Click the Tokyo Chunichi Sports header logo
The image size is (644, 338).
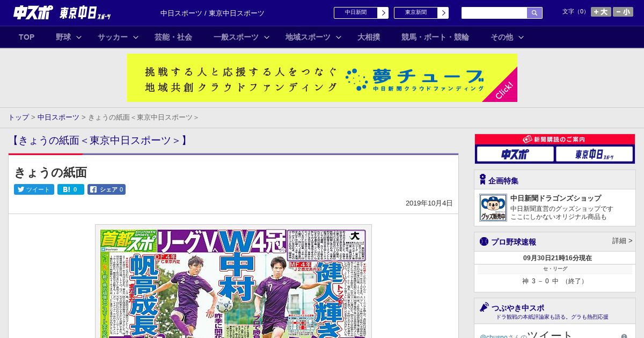[85, 13]
